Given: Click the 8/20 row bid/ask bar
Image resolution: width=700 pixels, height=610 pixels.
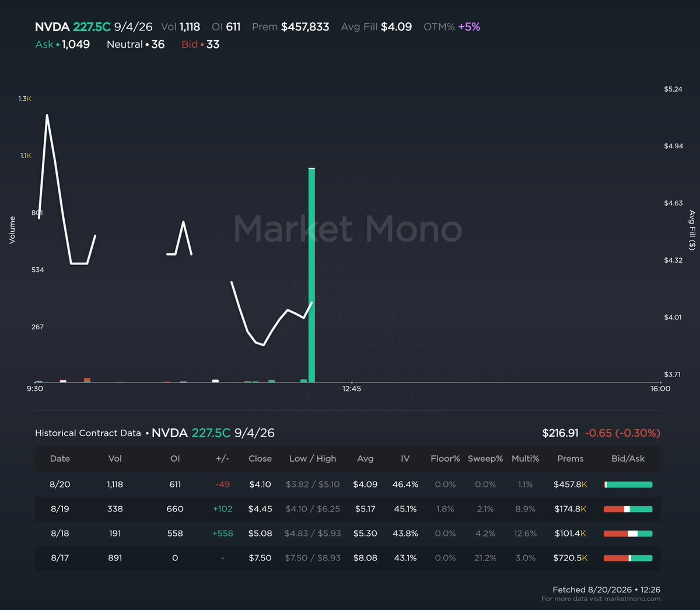Looking at the screenshot, I should 628,484.
